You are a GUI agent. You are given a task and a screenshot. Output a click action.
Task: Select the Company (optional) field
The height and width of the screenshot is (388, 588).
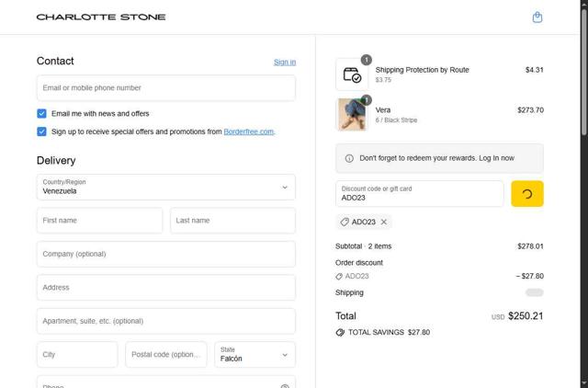point(166,254)
